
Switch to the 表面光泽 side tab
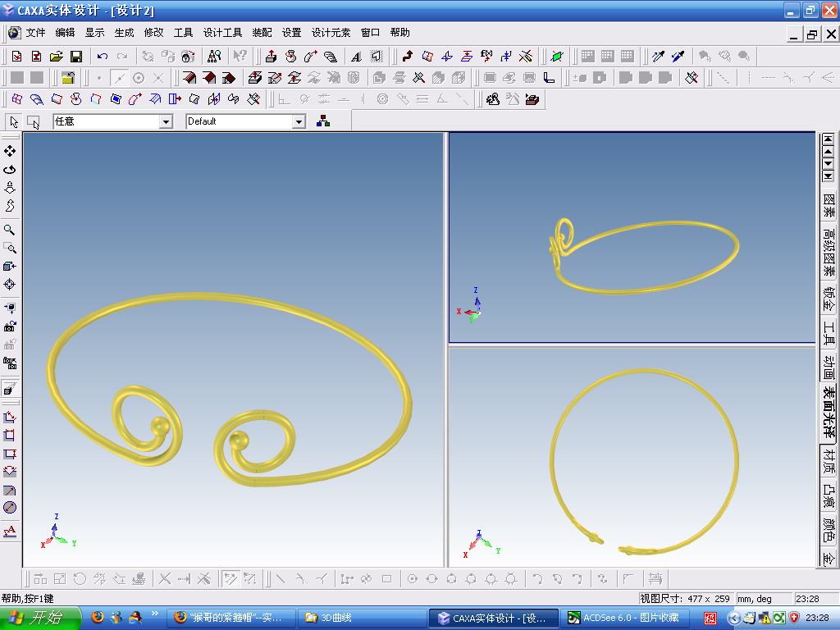click(829, 412)
